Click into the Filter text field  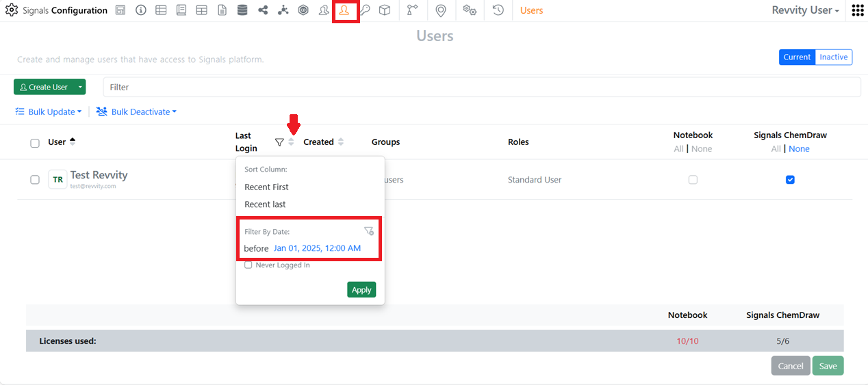[x=482, y=87]
